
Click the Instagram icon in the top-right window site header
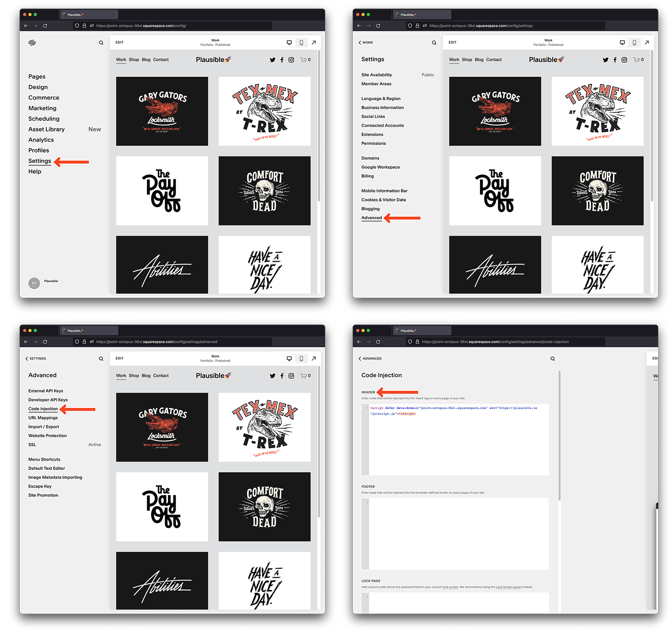pos(624,60)
